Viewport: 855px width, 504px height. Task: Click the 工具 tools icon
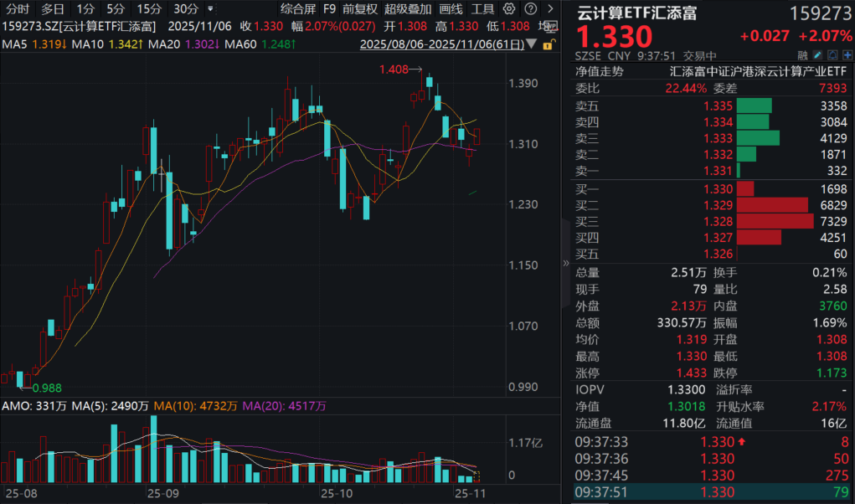pyautogui.click(x=483, y=8)
